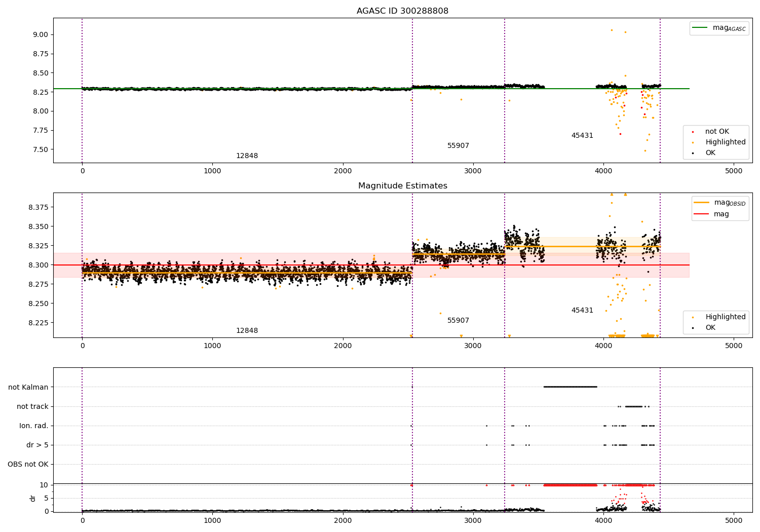760x532 pixels.
Task: Click the mag OBSID legend entry in middle plot
Action: 720,203
